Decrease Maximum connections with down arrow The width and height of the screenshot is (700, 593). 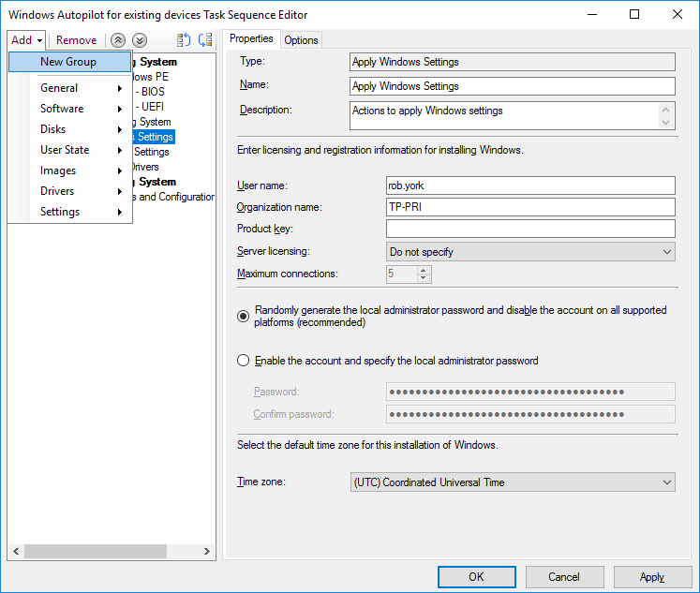[x=424, y=278]
